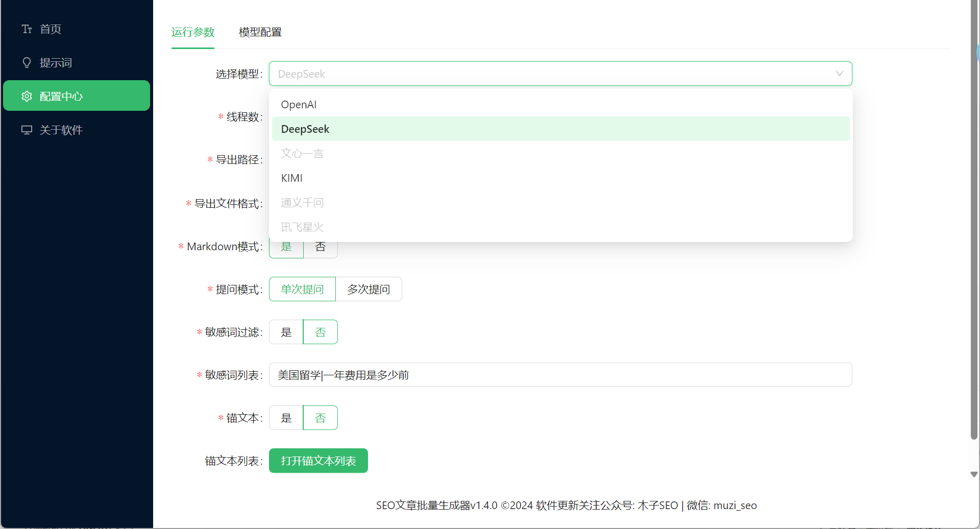Screen dimensions: 980x529
Task: Click the 锚文本列表 field label
Action: pyautogui.click(x=234, y=461)
